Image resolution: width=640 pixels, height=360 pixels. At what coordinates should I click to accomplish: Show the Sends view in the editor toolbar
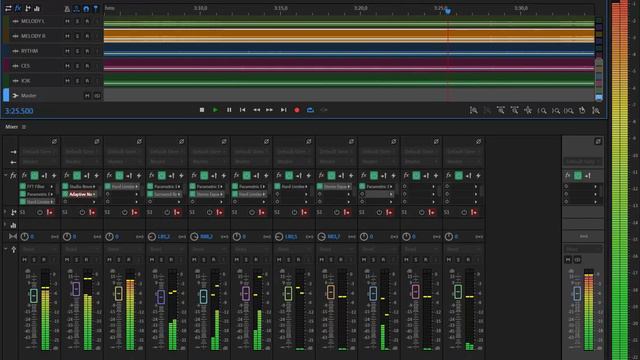(x=28, y=8)
